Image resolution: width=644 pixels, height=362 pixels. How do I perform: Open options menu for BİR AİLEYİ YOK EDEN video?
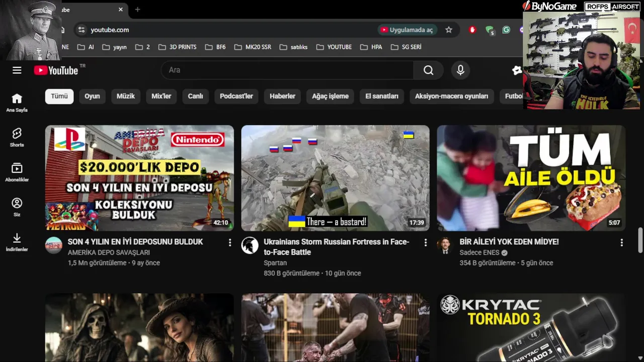[621, 242]
